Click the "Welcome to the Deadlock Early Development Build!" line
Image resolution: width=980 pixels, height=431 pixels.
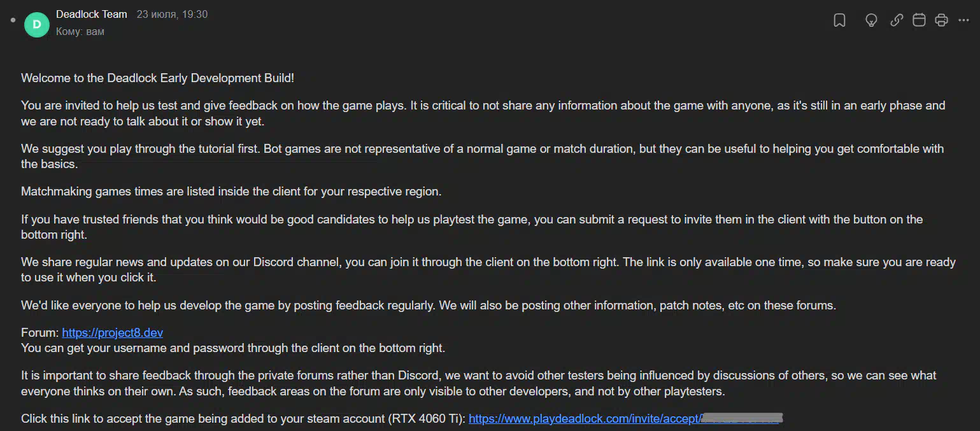tap(158, 78)
